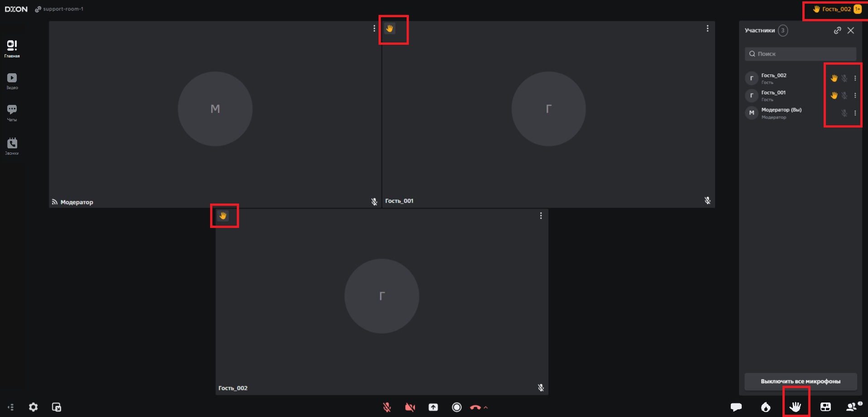Open the Звонки section in left sidebar
This screenshot has width=868, height=417.
click(12, 146)
